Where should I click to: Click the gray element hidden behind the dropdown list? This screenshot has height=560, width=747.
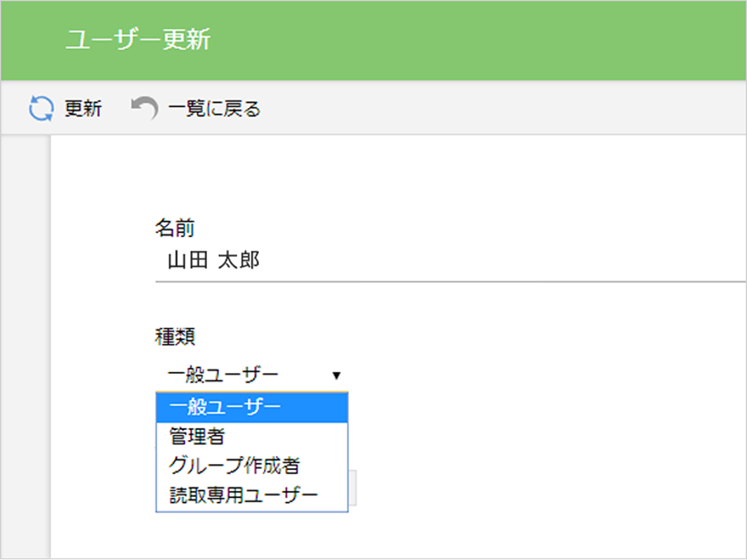[x=353, y=487]
